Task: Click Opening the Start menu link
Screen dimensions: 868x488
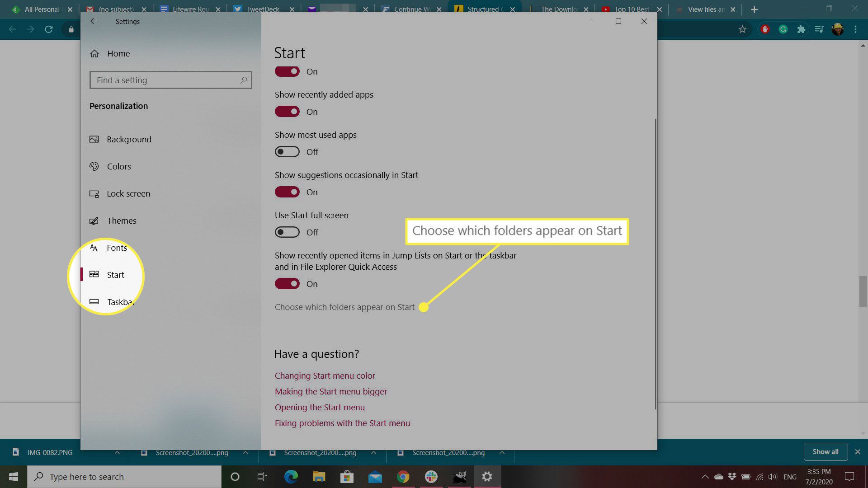Action: 319,407
